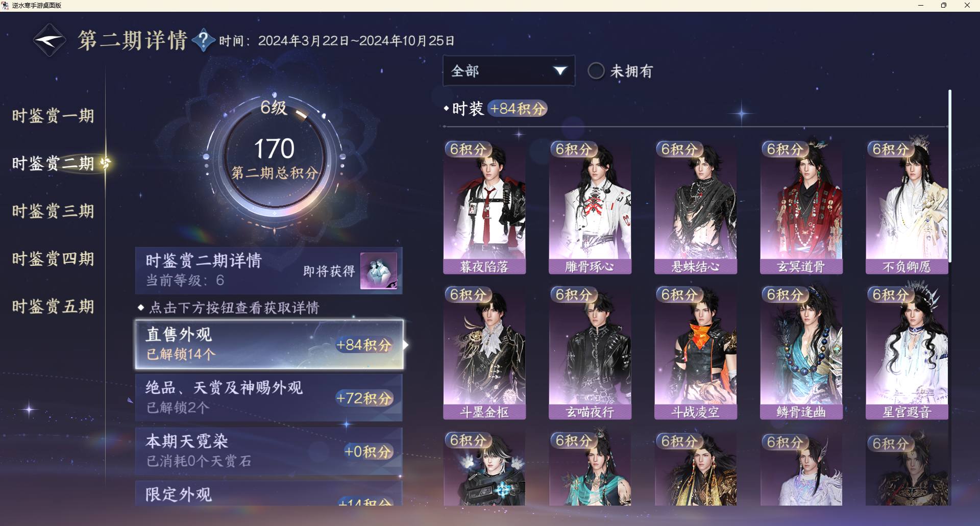
Task: Select the 星宫遐音 outfit card
Action: (x=907, y=353)
